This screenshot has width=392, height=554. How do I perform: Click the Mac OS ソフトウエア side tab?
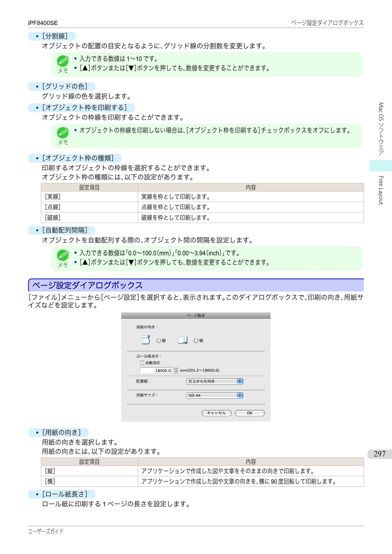tap(381, 129)
